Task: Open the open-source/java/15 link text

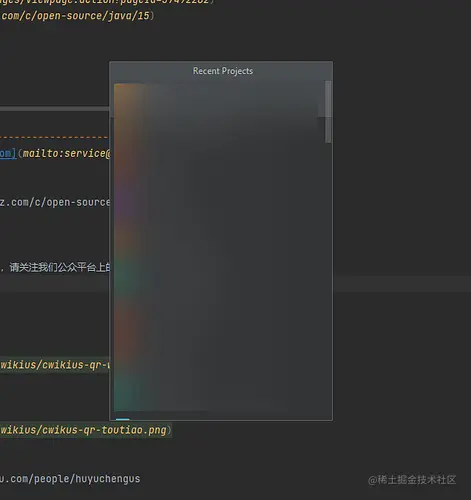Action: click(77, 16)
